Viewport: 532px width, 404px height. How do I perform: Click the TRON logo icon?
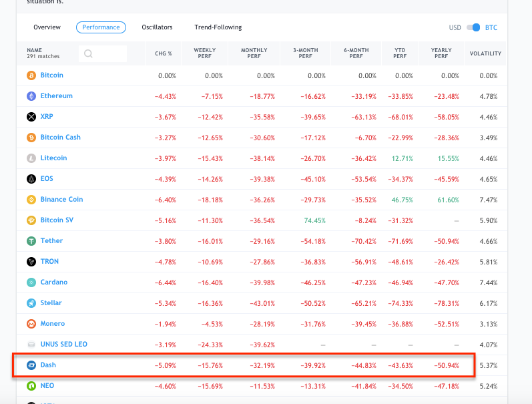pyautogui.click(x=31, y=262)
